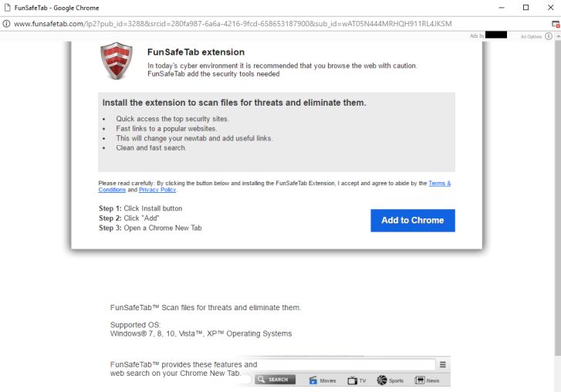Click the site information icon in address bar

(x=7, y=24)
